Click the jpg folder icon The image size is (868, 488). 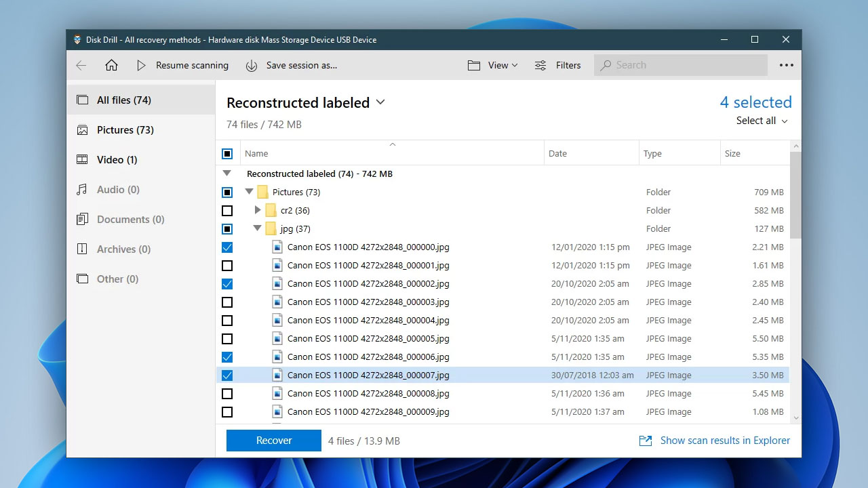[271, 229]
